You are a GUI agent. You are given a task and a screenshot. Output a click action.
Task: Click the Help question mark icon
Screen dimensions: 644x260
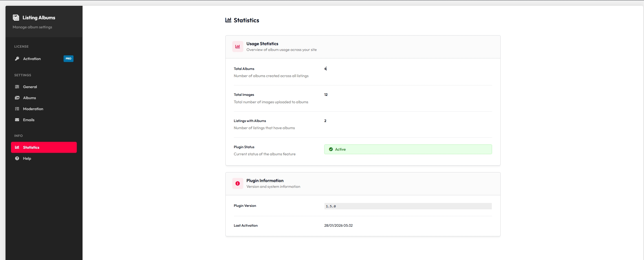click(17, 158)
